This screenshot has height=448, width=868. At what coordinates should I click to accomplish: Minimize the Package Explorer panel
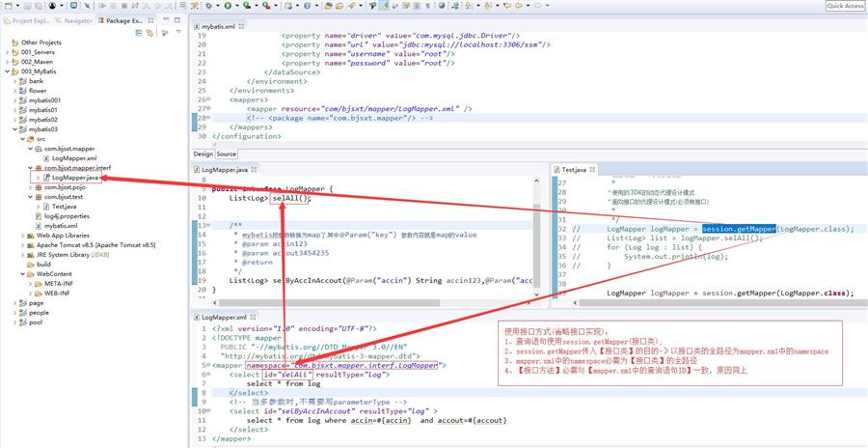(166, 20)
